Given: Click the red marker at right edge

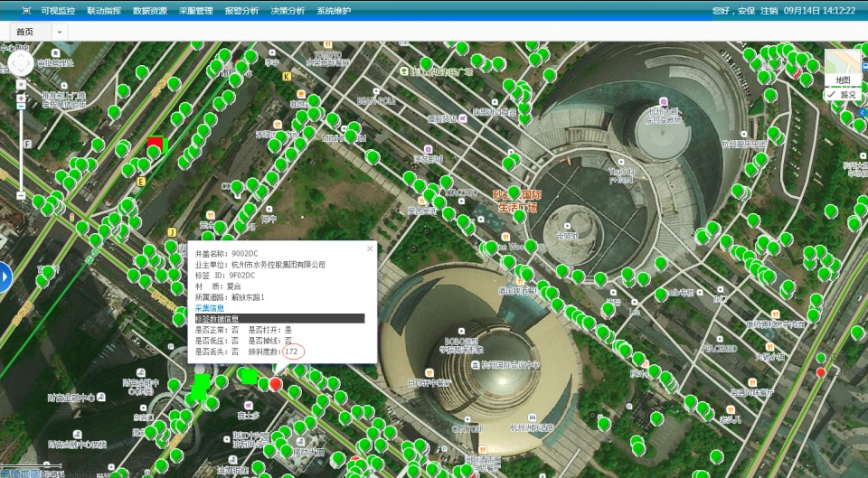Looking at the screenshot, I should (821, 371).
